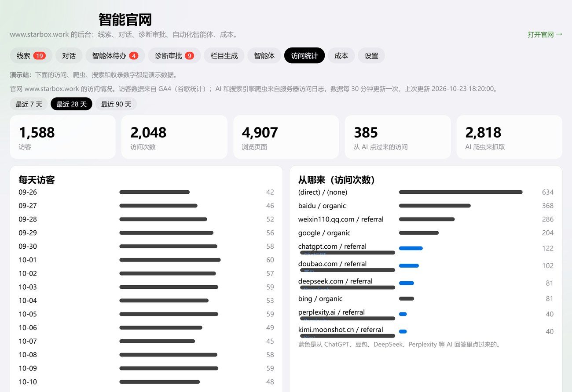
Task: Open the 线索 tab
Action: (31, 56)
